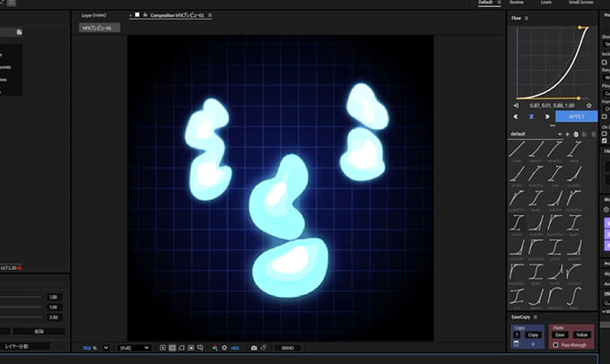This screenshot has width=610, height=364.
Task: Click the Flow center ease-both icon
Action: pos(531,117)
